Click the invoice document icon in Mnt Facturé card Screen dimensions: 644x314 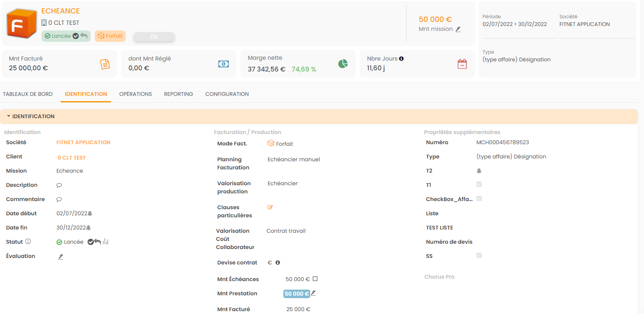[105, 64]
